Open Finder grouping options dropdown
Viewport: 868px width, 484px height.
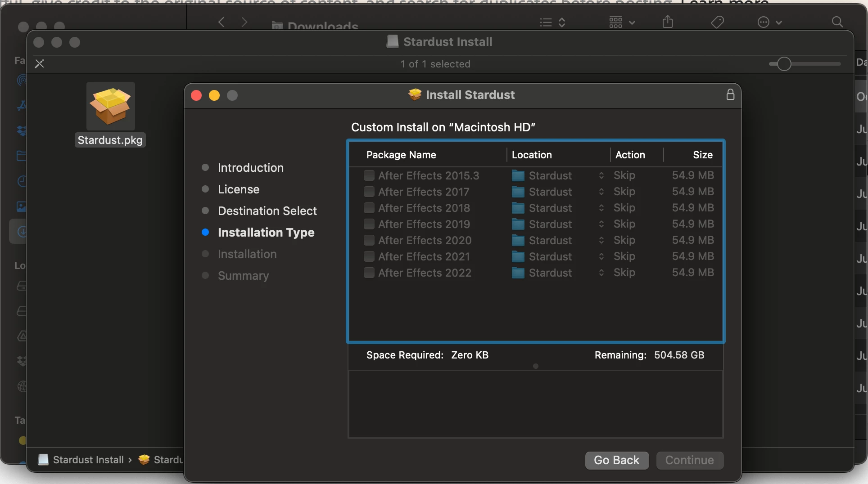click(622, 22)
